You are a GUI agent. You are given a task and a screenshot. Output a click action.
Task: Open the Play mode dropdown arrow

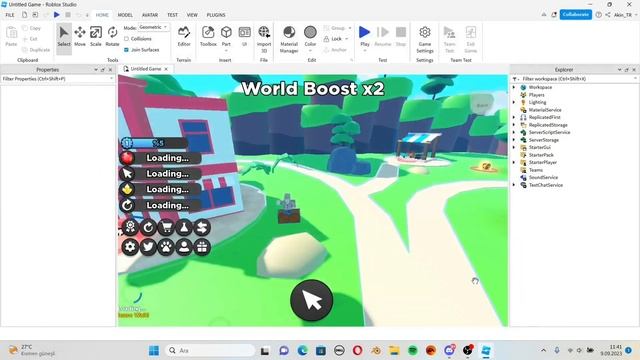[364, 51]
